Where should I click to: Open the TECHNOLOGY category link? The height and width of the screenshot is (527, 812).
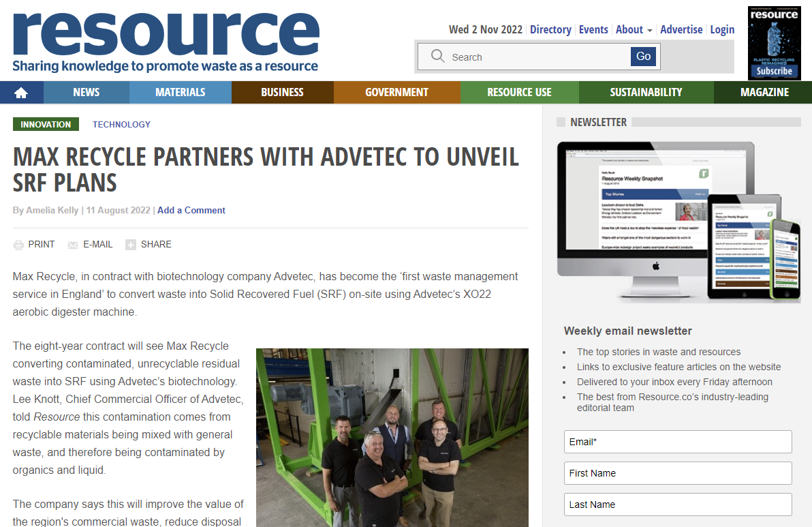point(122,124)
